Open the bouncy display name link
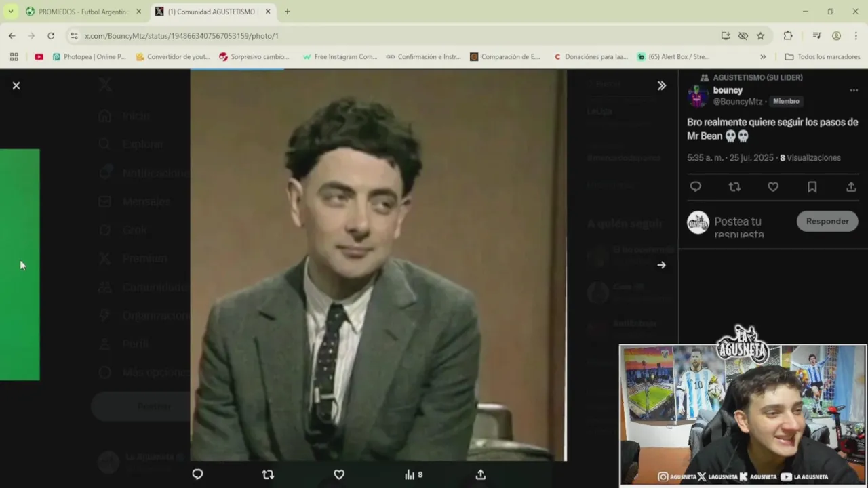868x488 pixels. [x=728, y=90]
